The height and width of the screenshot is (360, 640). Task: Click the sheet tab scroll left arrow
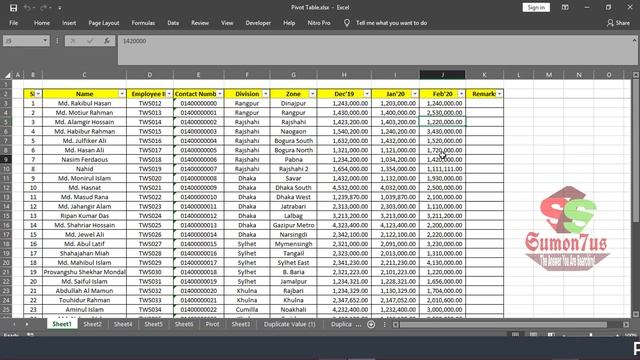pyautogui.click(x=14, y=324)
